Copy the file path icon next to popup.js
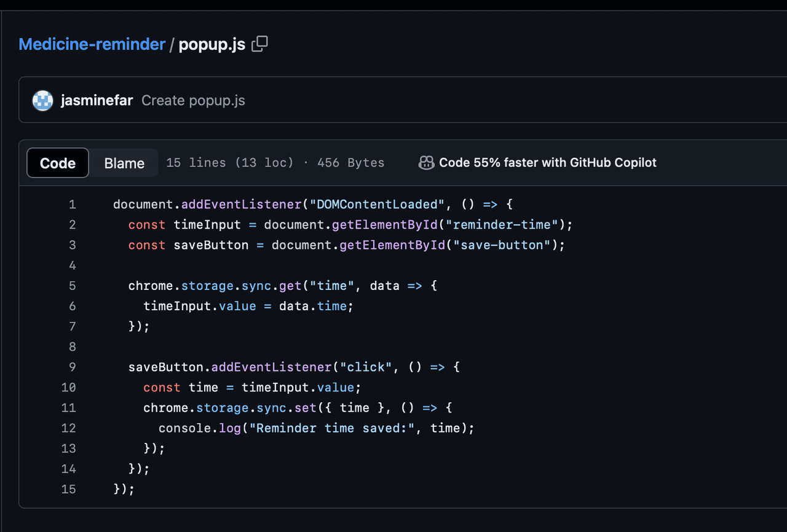 260,44
